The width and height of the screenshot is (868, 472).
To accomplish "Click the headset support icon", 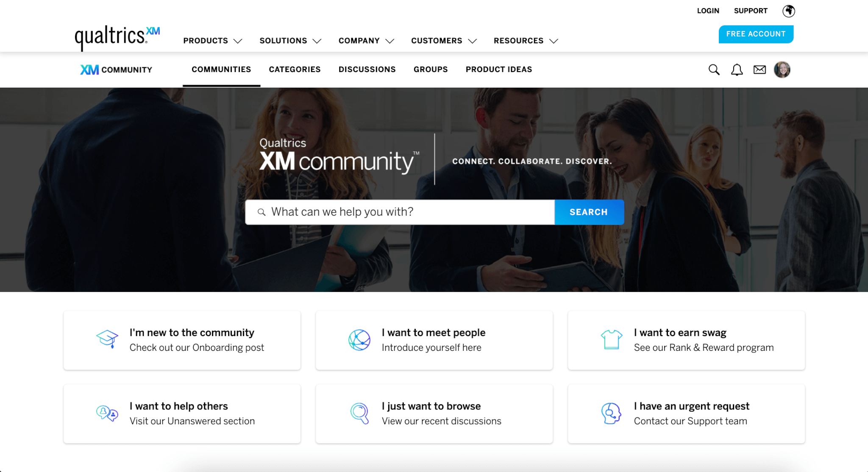I will pyautogui.click(x=611, y=413).
